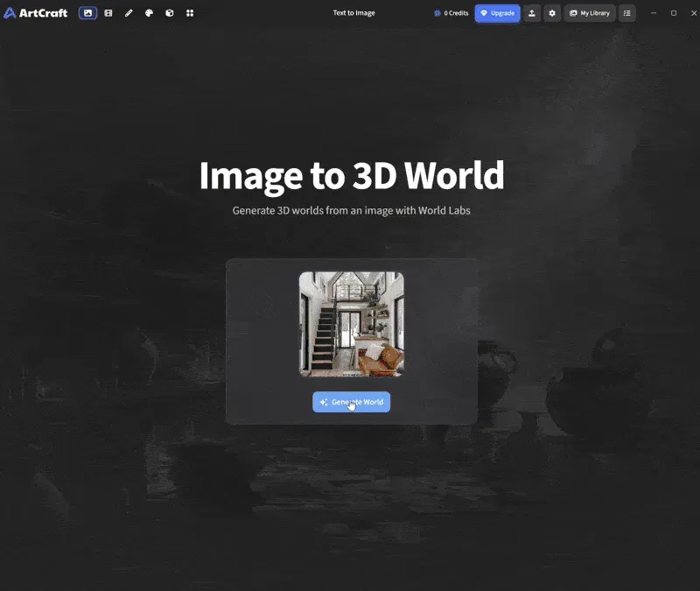Open the apps grid icon

point(190,13)
